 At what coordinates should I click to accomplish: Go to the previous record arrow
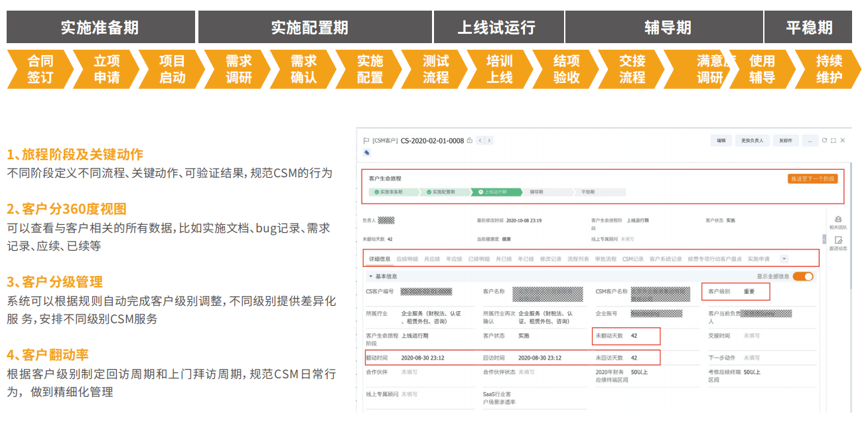point(480,141)
